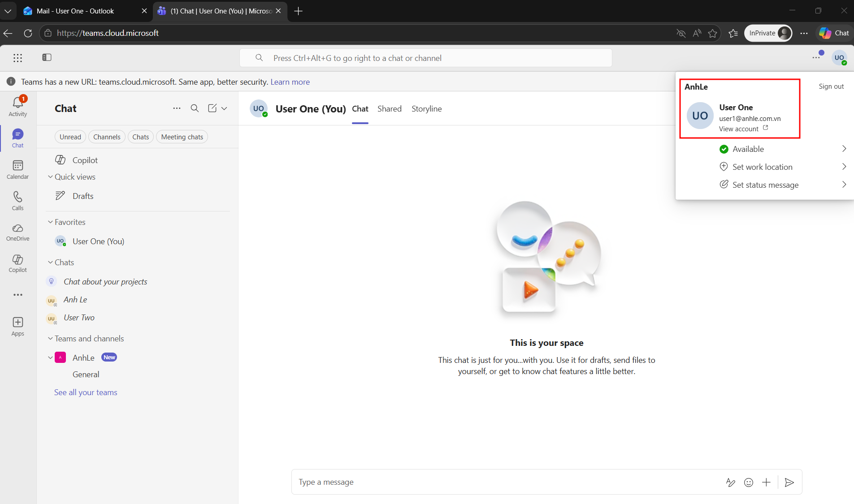Start a new chat with compose icon

click(x=212, y=108)
